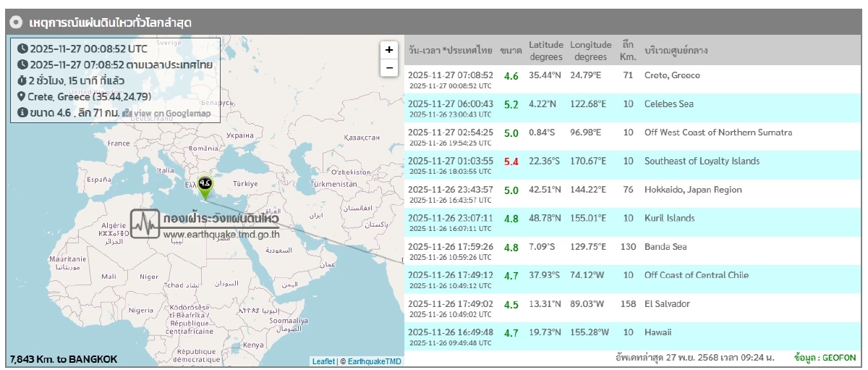Open the EarthquakeTMD attribution link
The height and width of the screenshot is (370, 868).
click(x=374, y=361)
